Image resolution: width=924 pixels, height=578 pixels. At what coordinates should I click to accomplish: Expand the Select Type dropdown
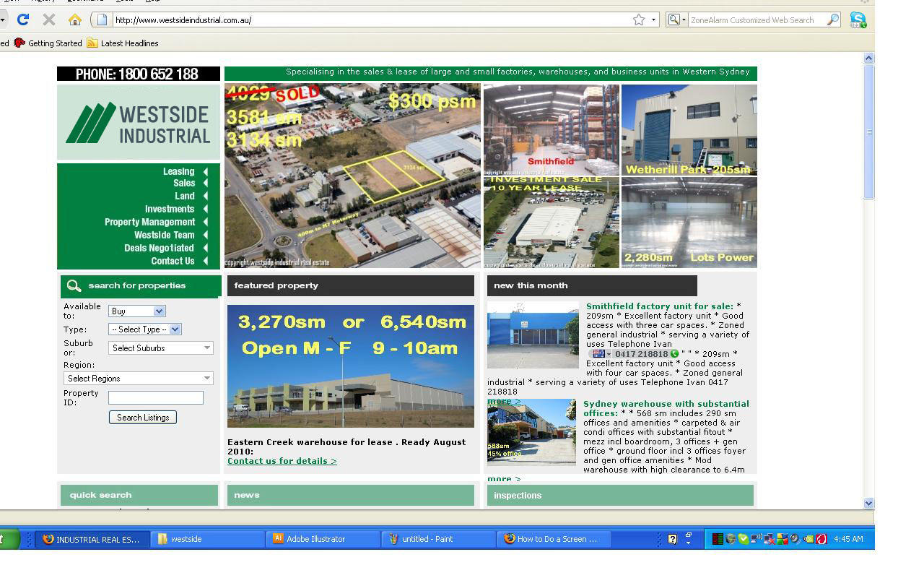coord(144,329)
